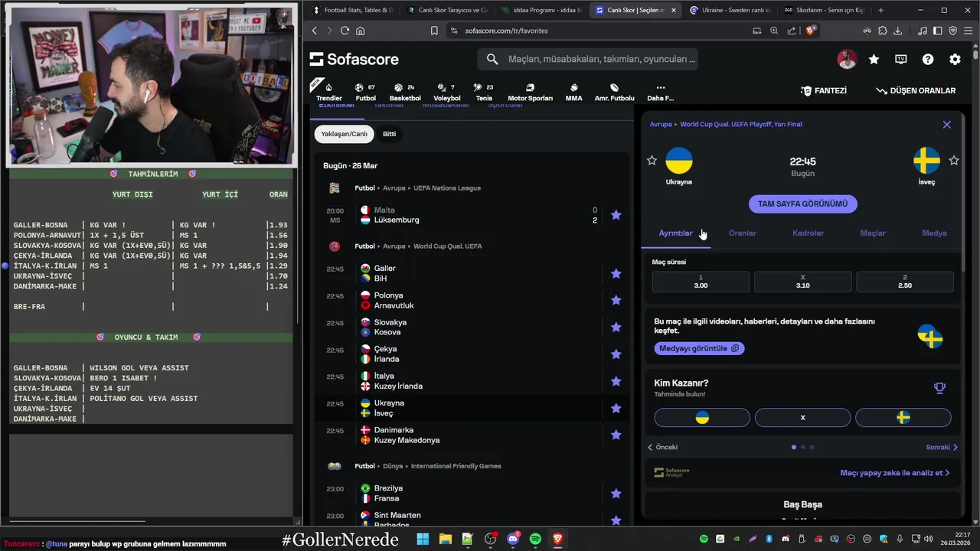
Task: Toggle favorite star for Polonya-Arnavutluk match
Action: [616, 300]
